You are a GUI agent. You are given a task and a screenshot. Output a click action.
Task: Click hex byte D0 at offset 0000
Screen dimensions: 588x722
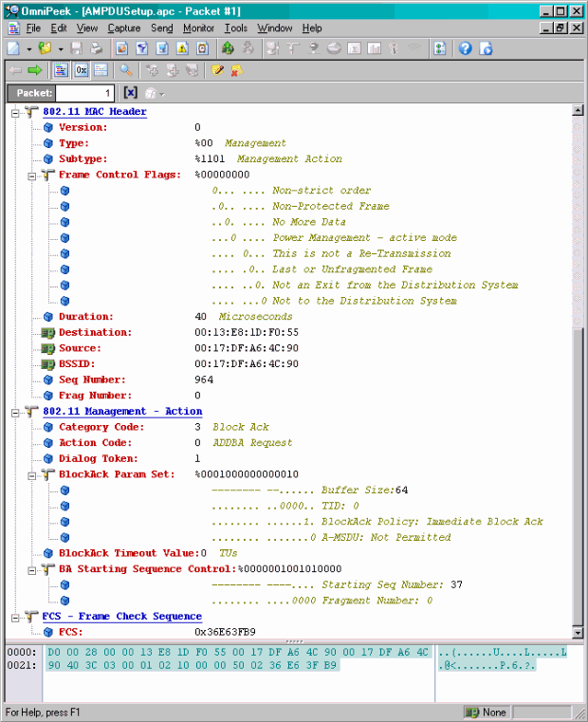pos(54,652)
